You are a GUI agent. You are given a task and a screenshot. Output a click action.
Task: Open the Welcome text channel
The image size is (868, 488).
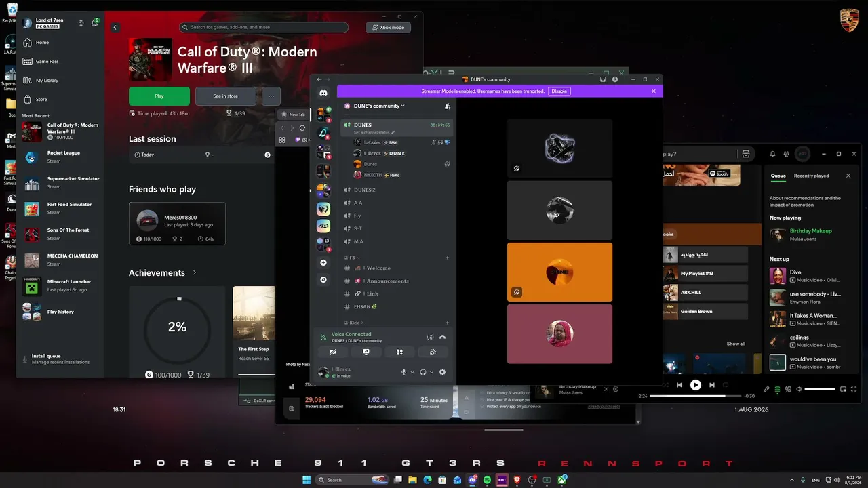click(397, 268)
